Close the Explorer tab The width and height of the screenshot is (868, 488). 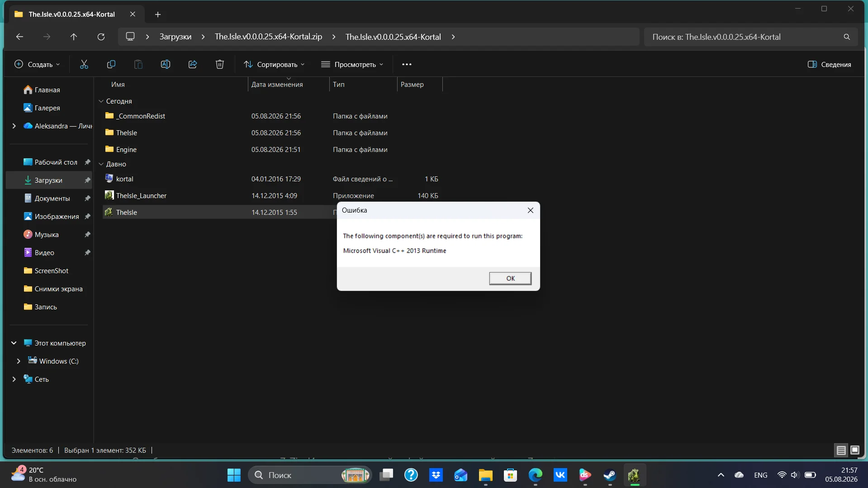point(133,14)
